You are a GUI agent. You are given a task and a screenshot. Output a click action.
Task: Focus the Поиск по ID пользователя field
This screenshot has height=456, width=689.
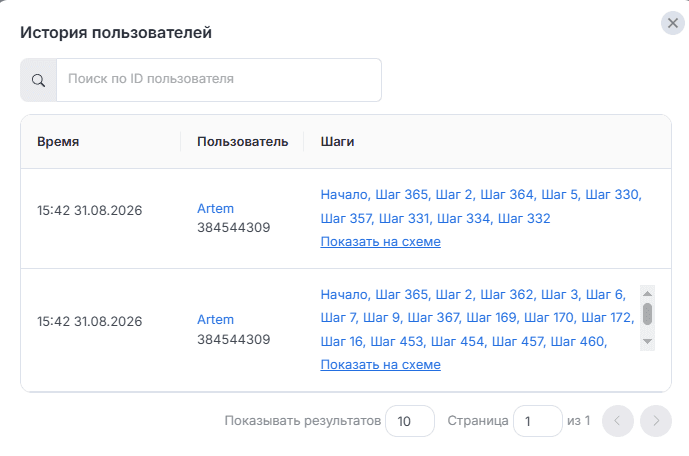coord(219,80)
